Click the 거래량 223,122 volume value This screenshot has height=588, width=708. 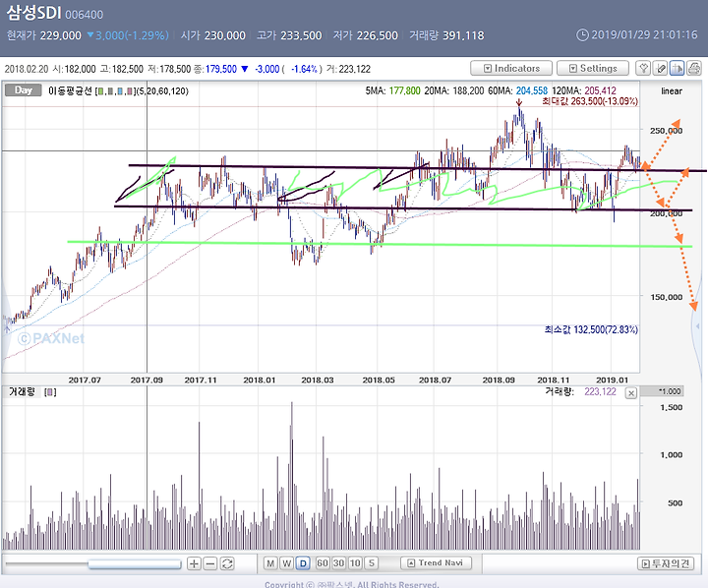[600, 391]
